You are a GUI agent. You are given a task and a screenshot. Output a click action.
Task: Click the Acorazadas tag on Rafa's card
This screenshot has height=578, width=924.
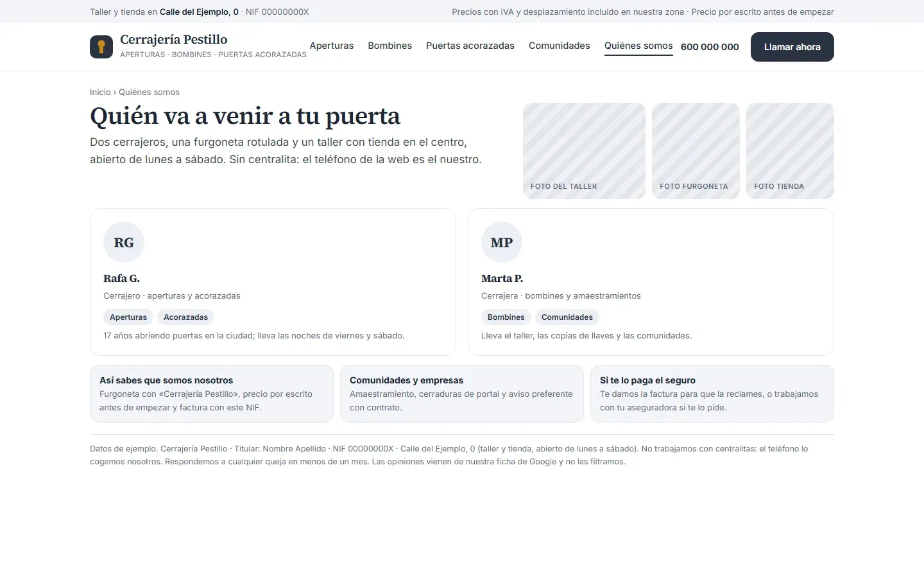pos(185,317)
